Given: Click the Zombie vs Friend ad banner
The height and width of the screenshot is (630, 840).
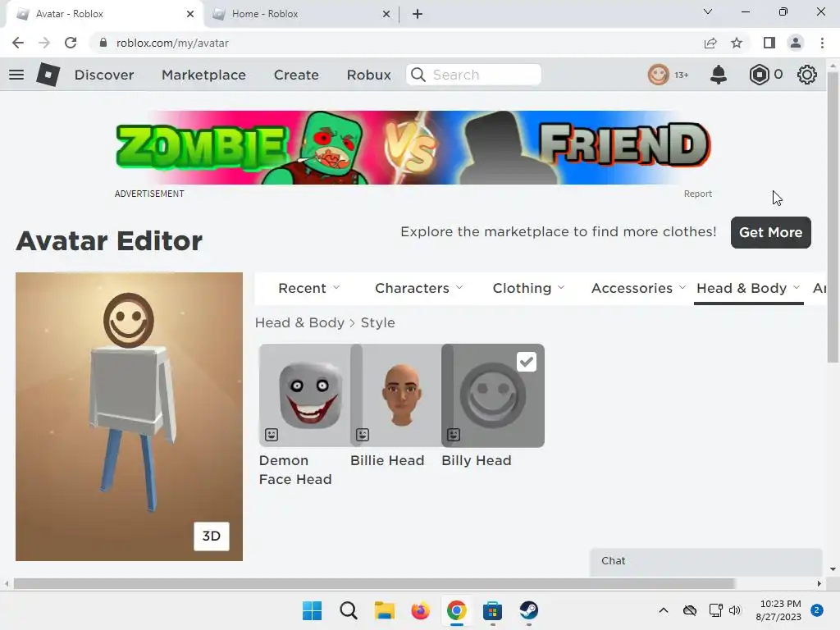Looking at the screenshot, I should click(413, 148).
